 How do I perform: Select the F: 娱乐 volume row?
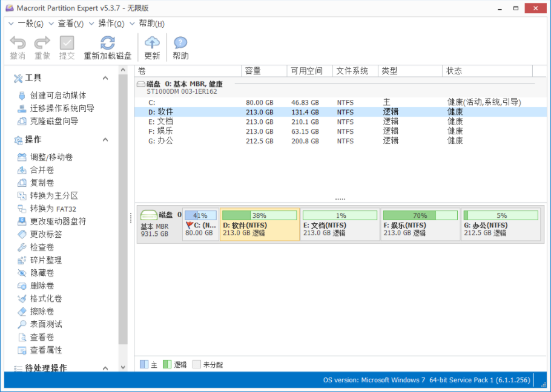pyautogui.click(x=340, y=131)
